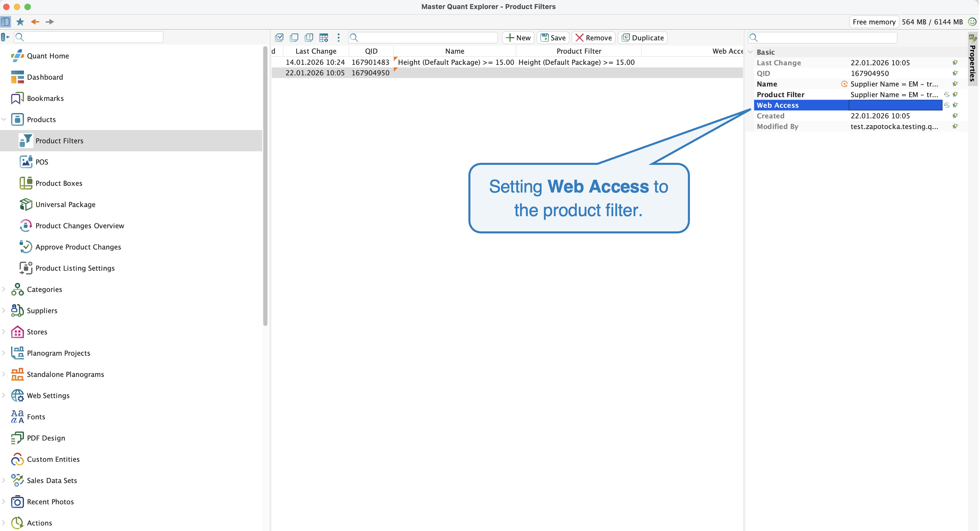980x531 pixels.
Task: Click the properties panel search field
Action: click(823, 37)
